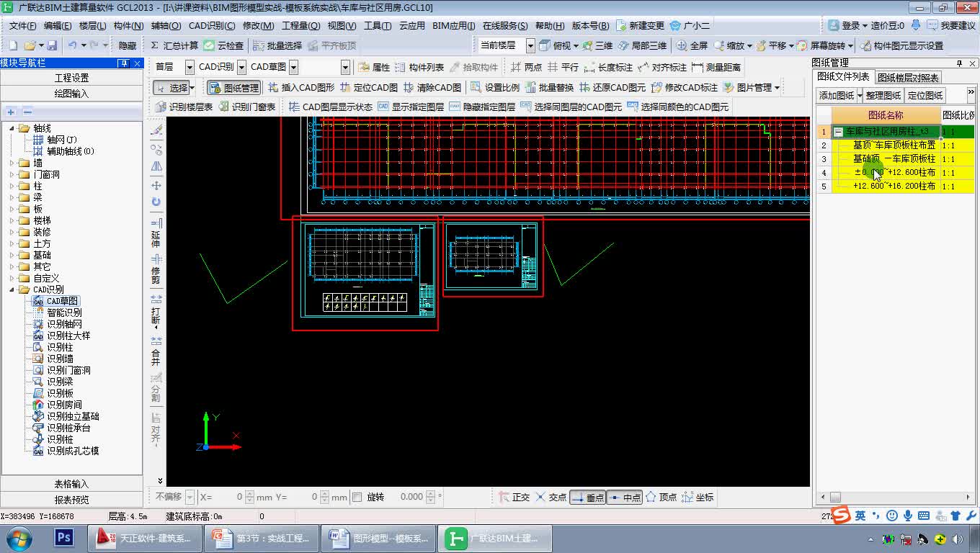Click 打断 break tool in side toolbar

click(x=156, y=313)
